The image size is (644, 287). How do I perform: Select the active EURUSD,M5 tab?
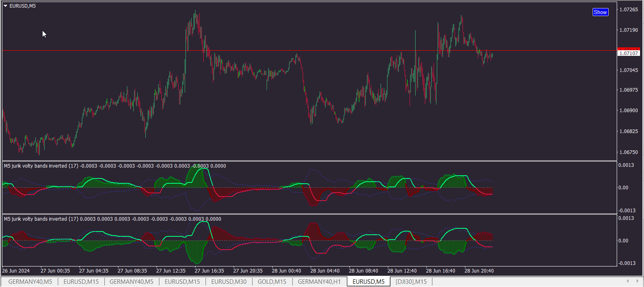[369, 282]
